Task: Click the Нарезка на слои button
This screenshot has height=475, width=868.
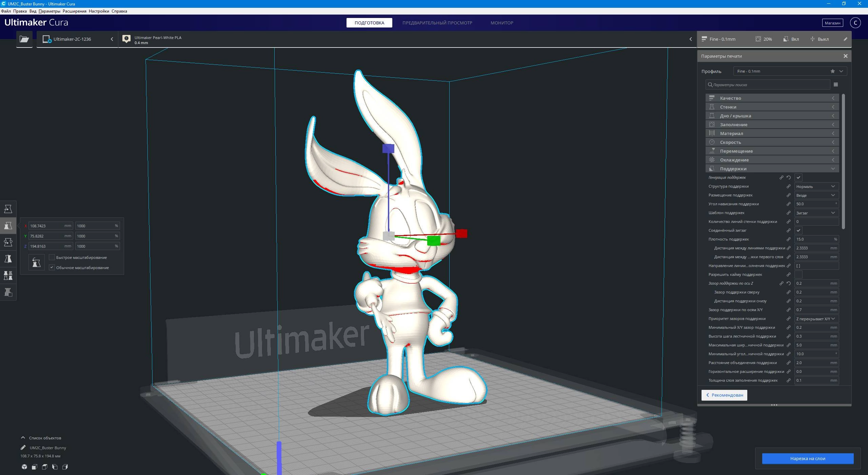Action: click(808, 458)
